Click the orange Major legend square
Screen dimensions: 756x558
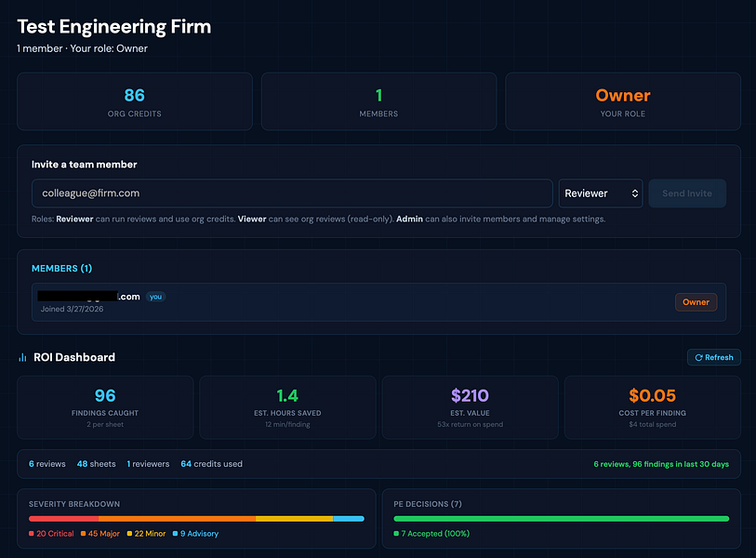(83, 534)
